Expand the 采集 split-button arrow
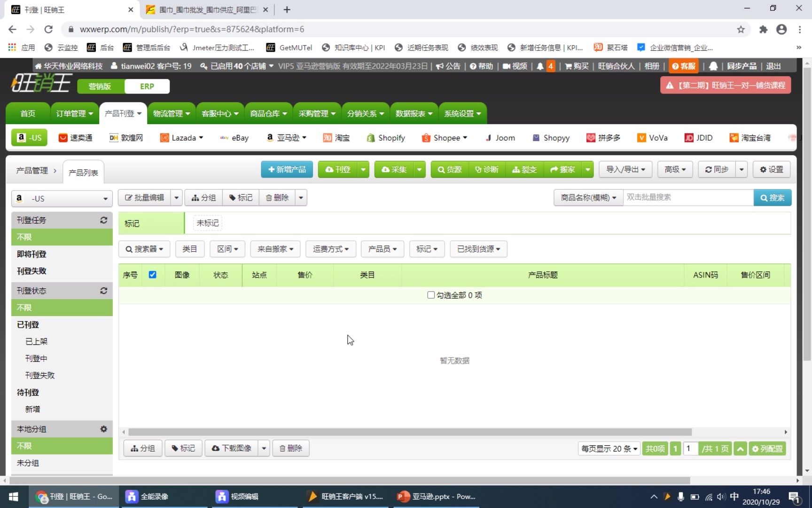Viewport: 812px width, 508px height. 419,169
